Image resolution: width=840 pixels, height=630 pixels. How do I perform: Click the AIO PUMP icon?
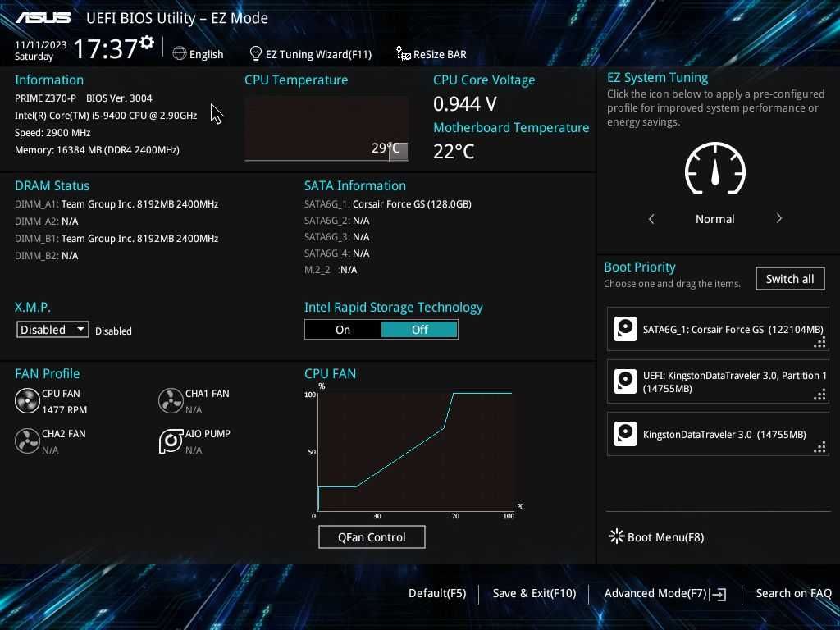[171, 441]
